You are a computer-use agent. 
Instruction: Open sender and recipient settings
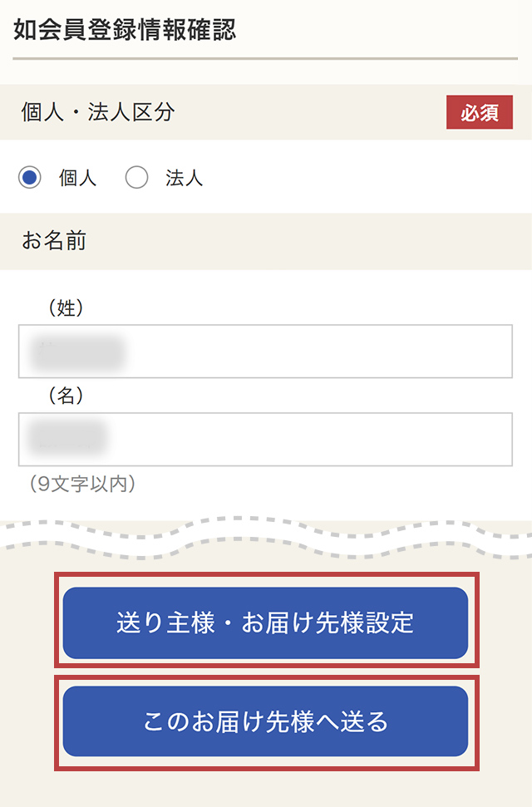coord(265,622)
